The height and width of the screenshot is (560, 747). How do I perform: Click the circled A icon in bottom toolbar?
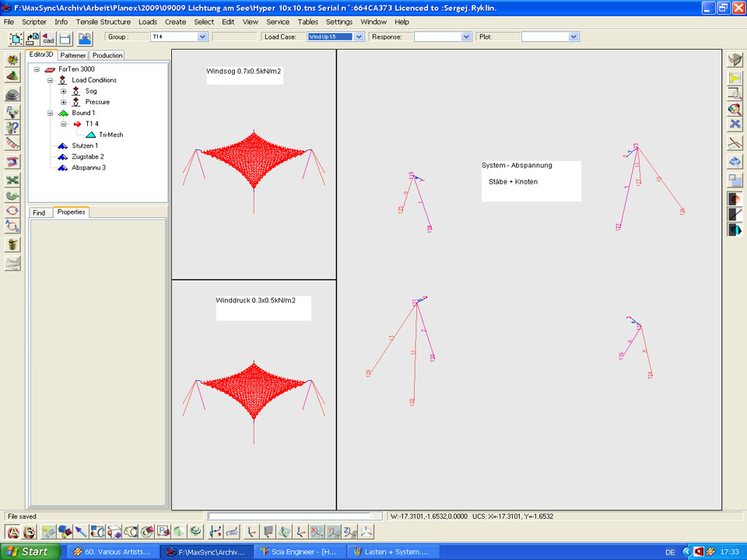[12, 532]
